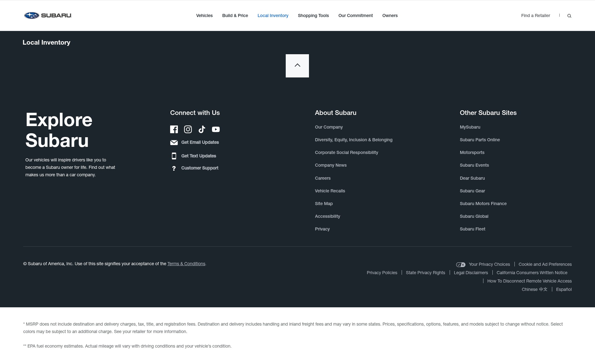
Task: Open Company News link
Action: (331, 165)
